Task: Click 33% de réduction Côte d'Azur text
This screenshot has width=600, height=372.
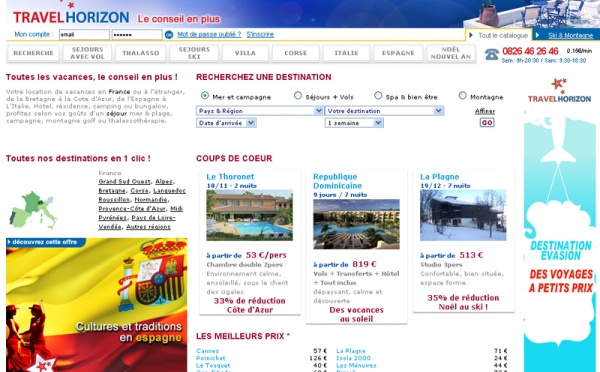Action: [x=249, y=305]
